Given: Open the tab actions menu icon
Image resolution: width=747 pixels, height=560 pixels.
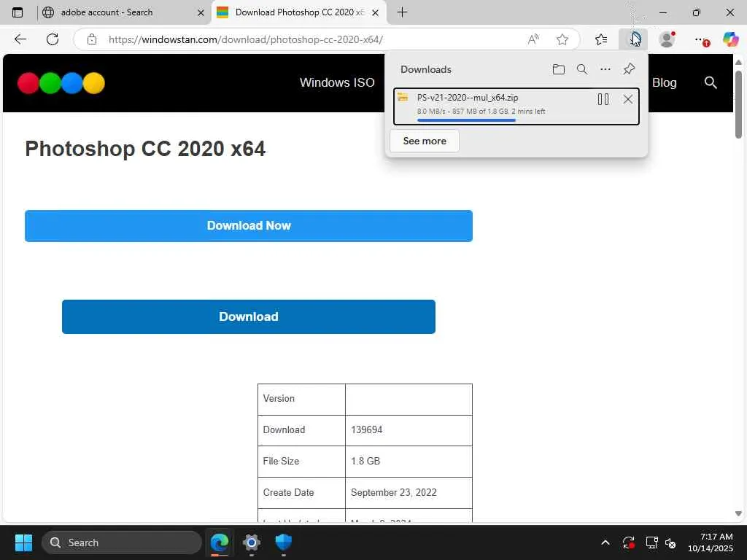Looking at the screenshot, I should (18, 12).
